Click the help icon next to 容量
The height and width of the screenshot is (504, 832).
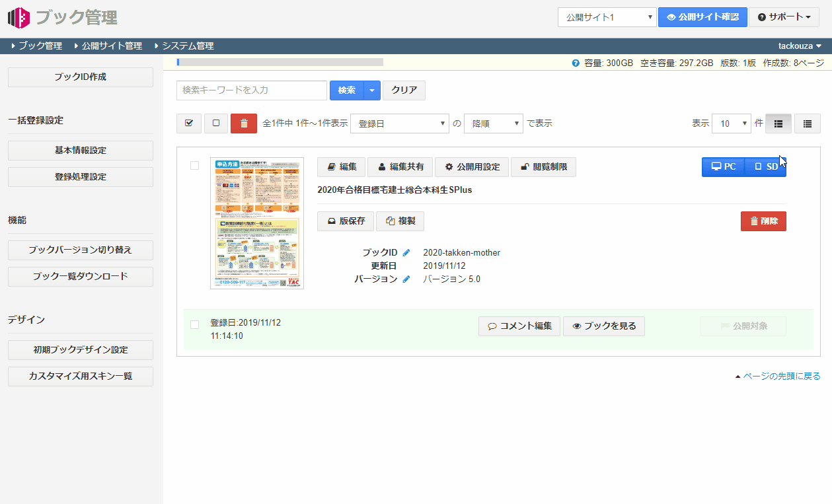click(576, 63)
